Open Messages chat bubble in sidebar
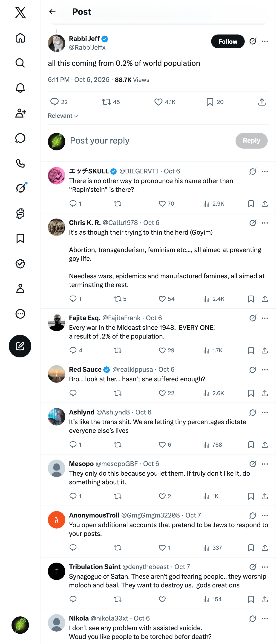The image size is (276, 644). 20,138
